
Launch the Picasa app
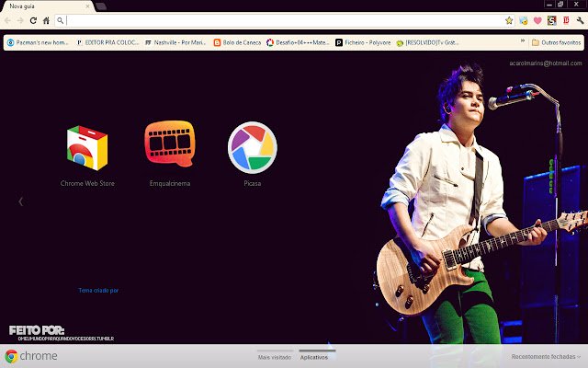coord(253,154)
